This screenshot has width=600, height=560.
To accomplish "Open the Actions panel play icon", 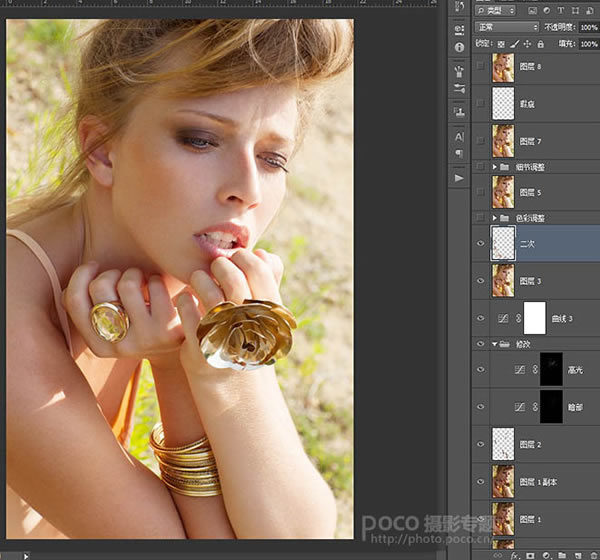I will 460,178.
